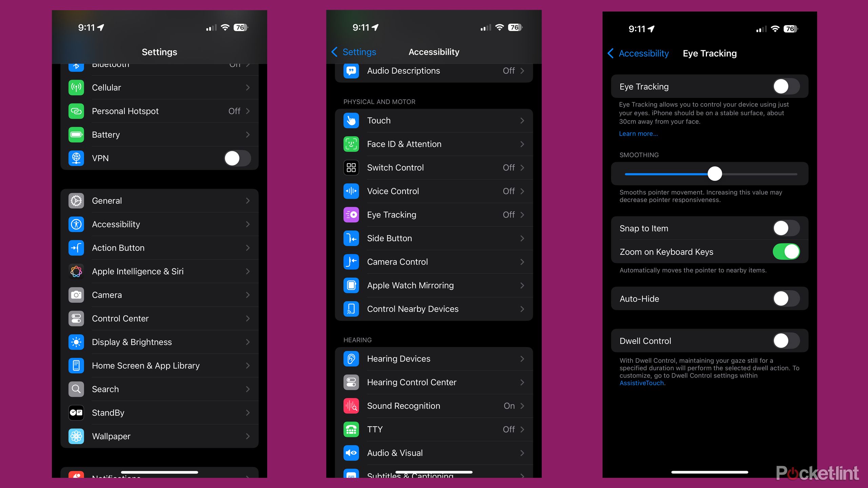This screenshot has height=488, width=868.
Task: Tap the Voice Control icon
Action: click(351, 191)
